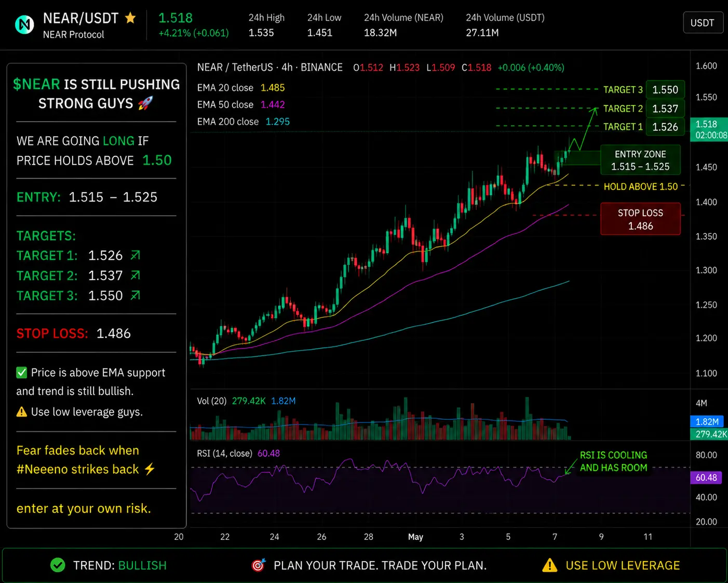728x583 pixels.
Task: Click the 'PRICE HOLDS ABOVE 1.50' line
Action: click(x=94, y=161)
